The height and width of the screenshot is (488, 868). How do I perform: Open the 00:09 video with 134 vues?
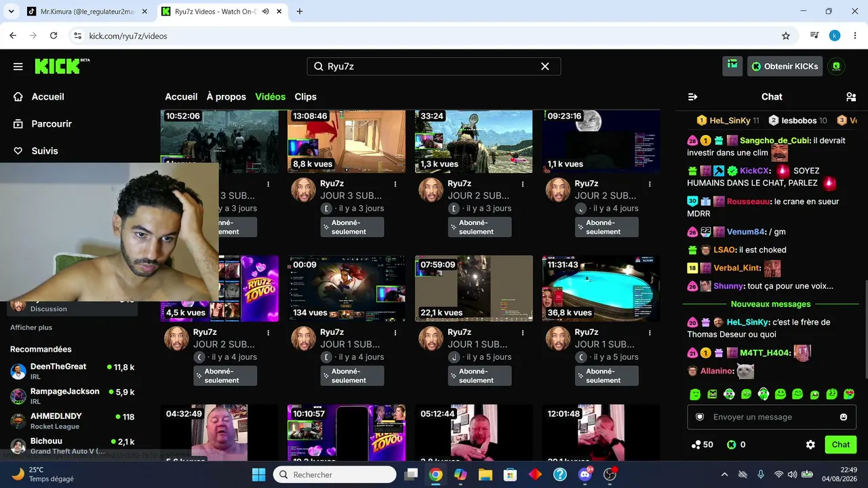(x=347, y=288)
